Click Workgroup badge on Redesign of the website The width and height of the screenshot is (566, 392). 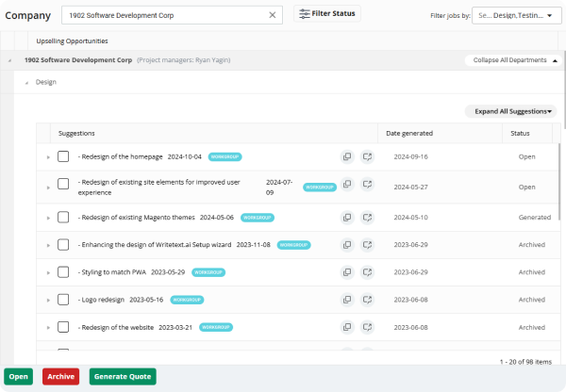[x=216, y=327]
